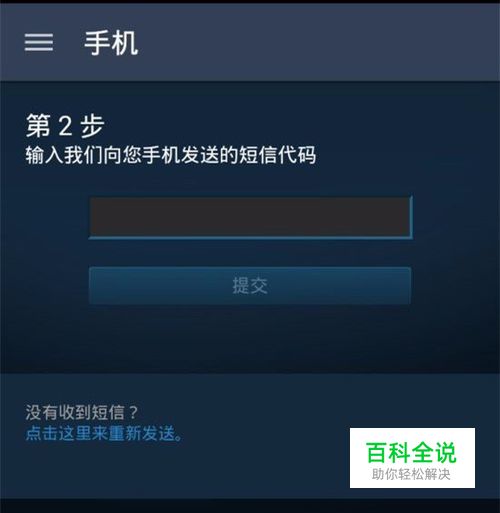Click the 助你轻松解决 watermark subtitle

(x=411, y=474)
